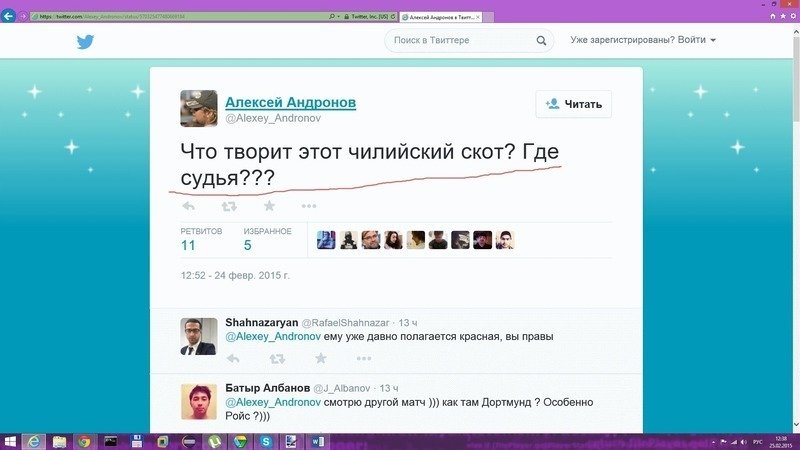Click Shahnazaryan's profile avatar thumbnail

pos(198,336)
